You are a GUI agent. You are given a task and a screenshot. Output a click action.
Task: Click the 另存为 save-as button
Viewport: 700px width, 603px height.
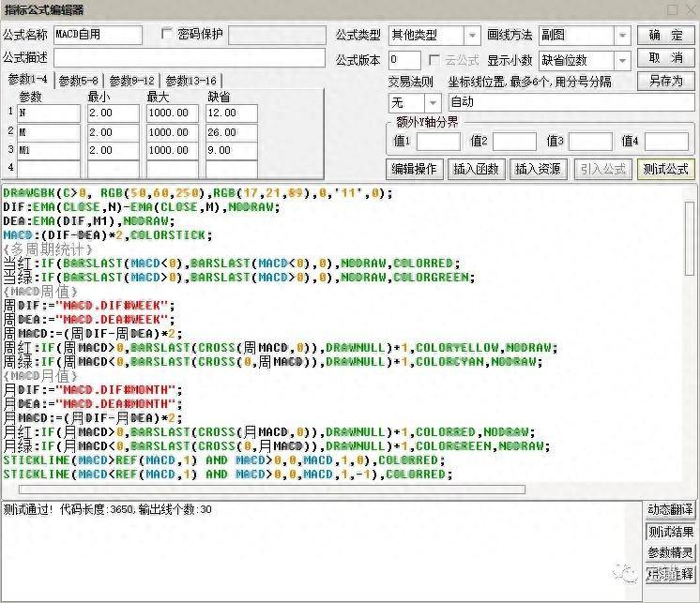665,82
